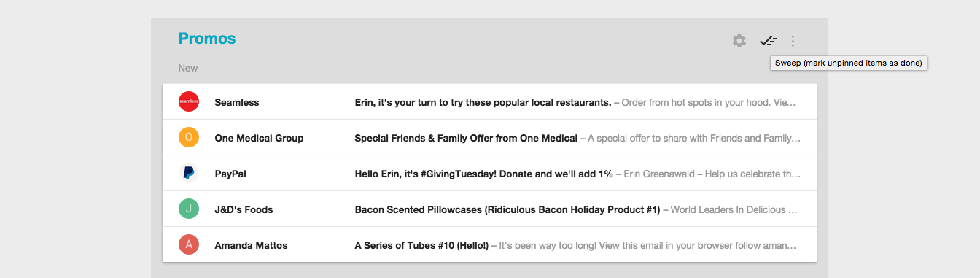Click the PayPal sender name
The width and height of the screenshot is (980, 278).
coord(231,174)
